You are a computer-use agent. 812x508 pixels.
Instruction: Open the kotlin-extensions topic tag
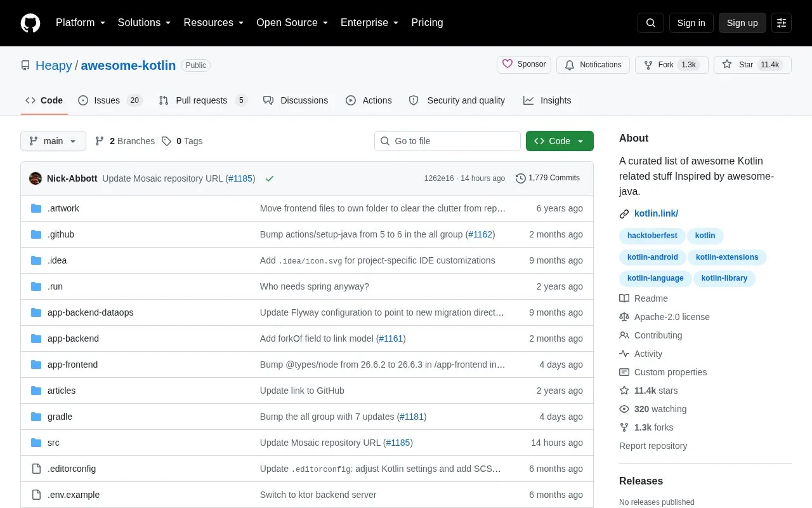(x=727, y=257)
